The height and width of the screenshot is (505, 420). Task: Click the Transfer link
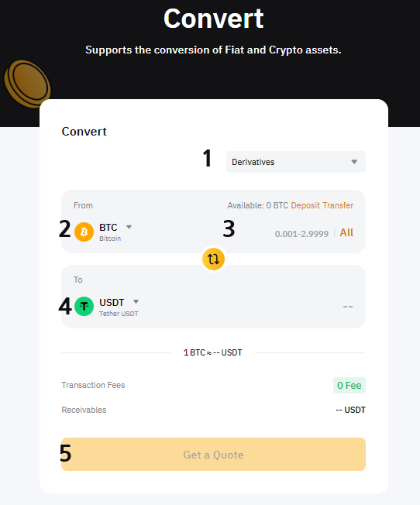338,205
